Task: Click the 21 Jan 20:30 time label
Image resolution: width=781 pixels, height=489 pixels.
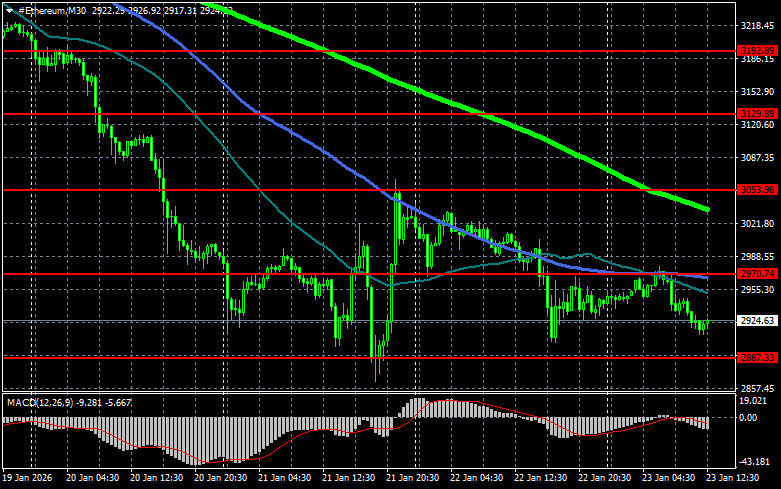Action: coord(412,478)
